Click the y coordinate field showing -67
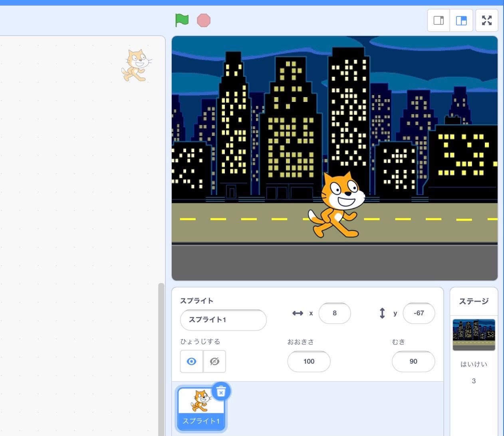 419,313
